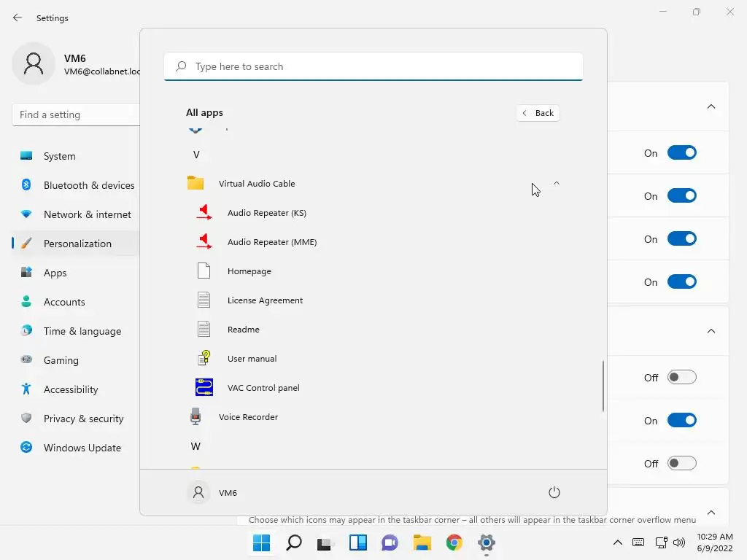
Task: Collapse the middle Settings section chevron
Action: (711, 331)
